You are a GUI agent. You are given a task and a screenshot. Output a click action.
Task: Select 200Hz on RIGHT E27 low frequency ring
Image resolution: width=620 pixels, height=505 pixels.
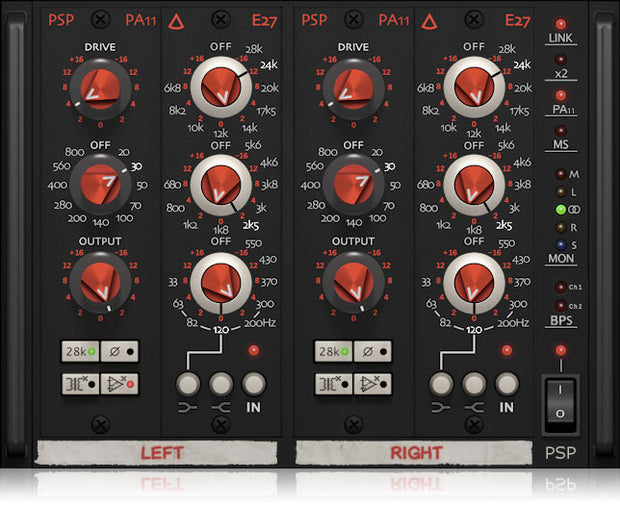513,323
